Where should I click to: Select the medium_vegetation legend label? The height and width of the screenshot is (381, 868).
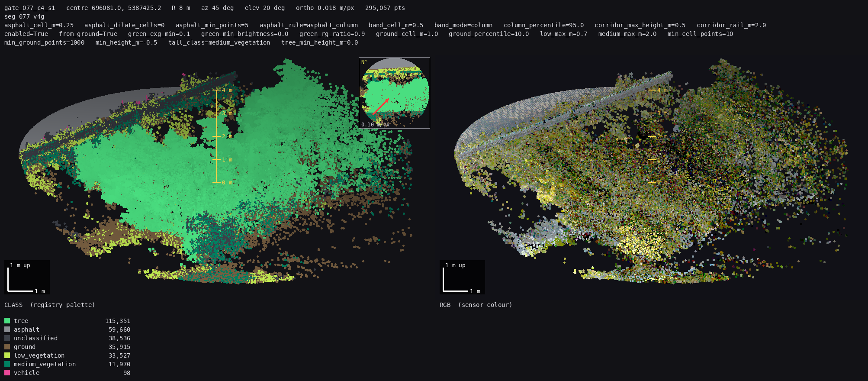coord(45,364)
